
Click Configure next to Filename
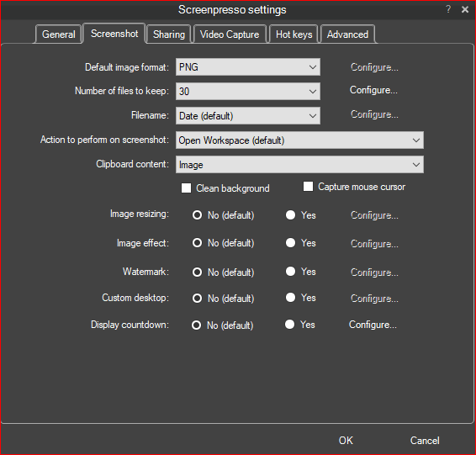pyautogui.click(x=374, y=114)
